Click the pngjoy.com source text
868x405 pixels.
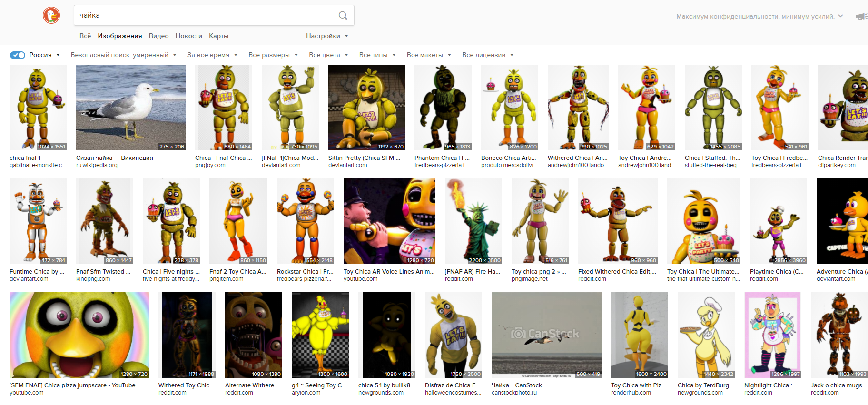210,165
